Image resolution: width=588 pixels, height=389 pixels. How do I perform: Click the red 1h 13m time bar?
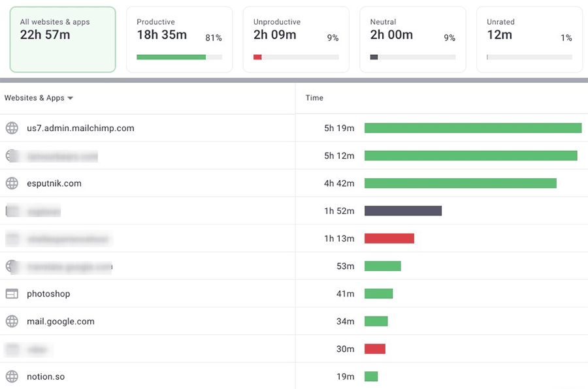point(389,238)
